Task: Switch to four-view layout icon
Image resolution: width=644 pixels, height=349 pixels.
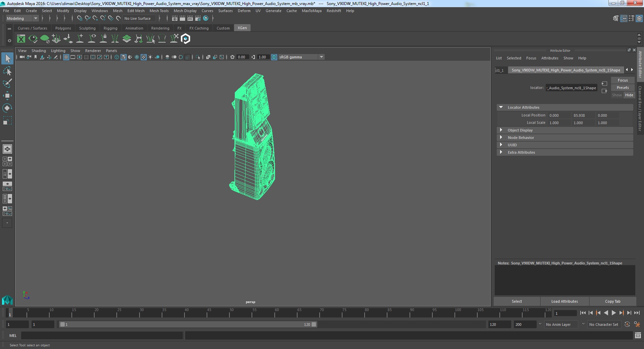Action: [7, 161]
